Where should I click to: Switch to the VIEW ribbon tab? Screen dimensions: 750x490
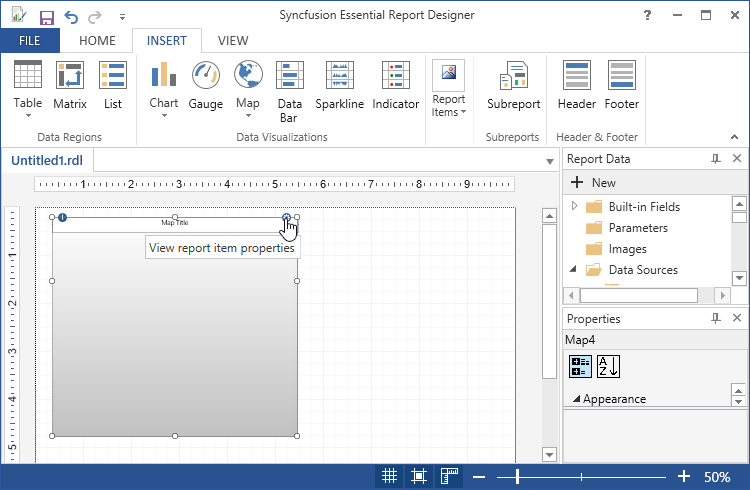tap(233, 41)
